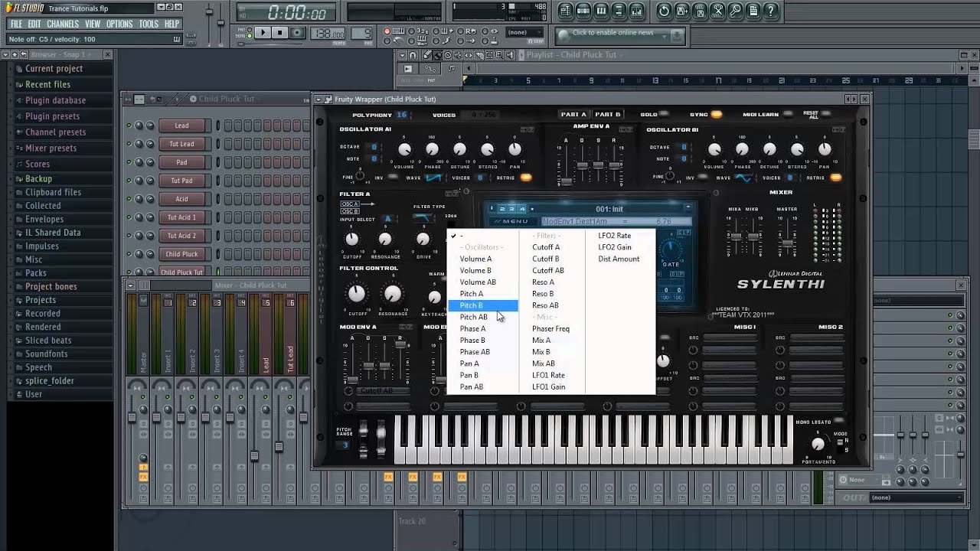Pick Phaser Freq from the destination list

coord(550,328)
